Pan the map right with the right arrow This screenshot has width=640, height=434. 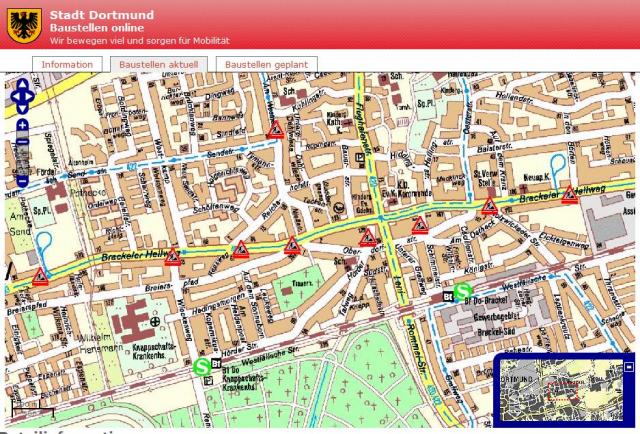pyautogui.click(x=30, y=97)
